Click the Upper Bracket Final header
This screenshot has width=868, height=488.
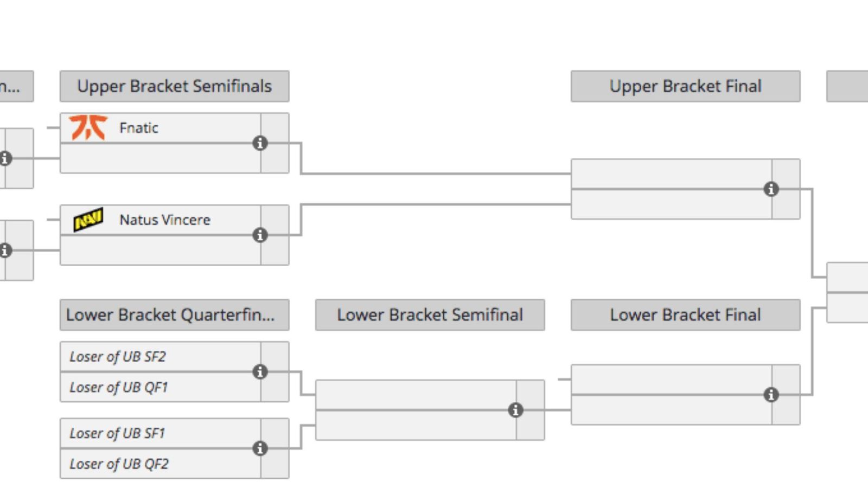click(x=685, y=86)
